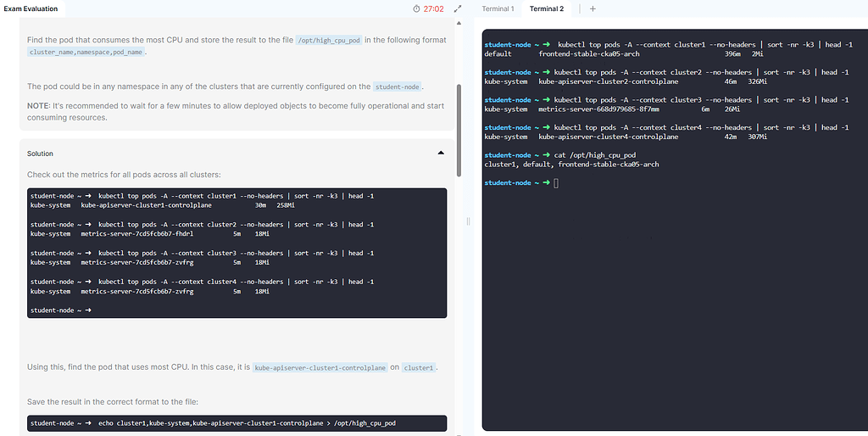The height and width of the screenshot is (436, 868).
Task: Switch to Terminal 1 tab
Action: [x=498, y=8]
